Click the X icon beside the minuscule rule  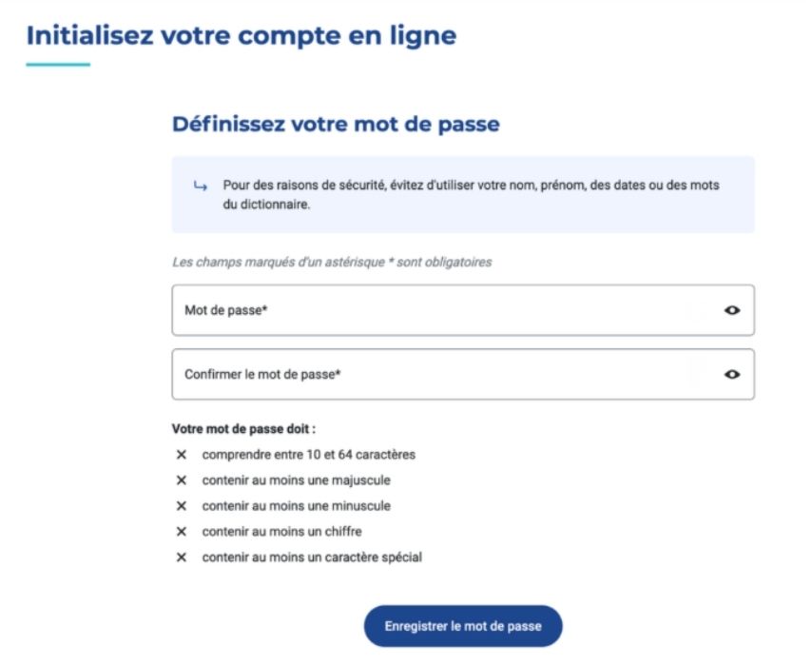[x=182, y=506]
